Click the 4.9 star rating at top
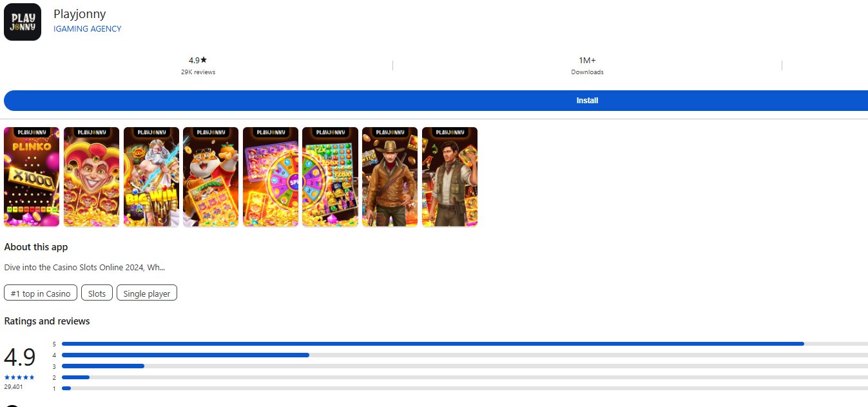 [x=198, y=61]
